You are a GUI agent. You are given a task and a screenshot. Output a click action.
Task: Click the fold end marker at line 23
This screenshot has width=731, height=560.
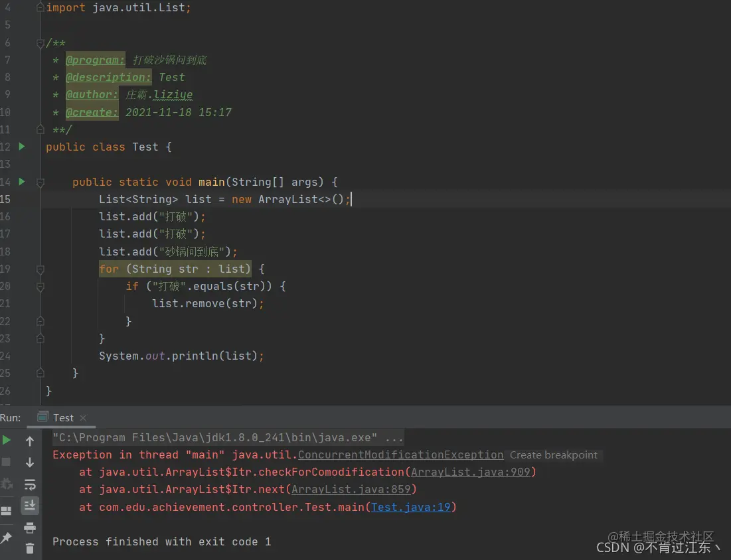41,338
